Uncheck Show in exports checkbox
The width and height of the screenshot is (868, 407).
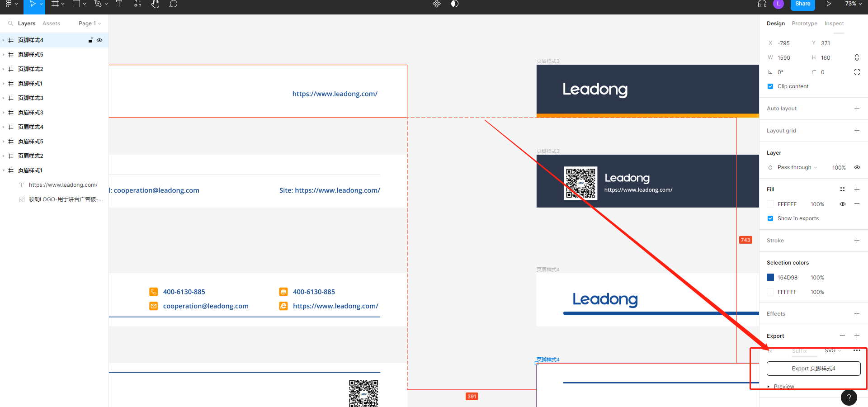click(x=770, y=218)
